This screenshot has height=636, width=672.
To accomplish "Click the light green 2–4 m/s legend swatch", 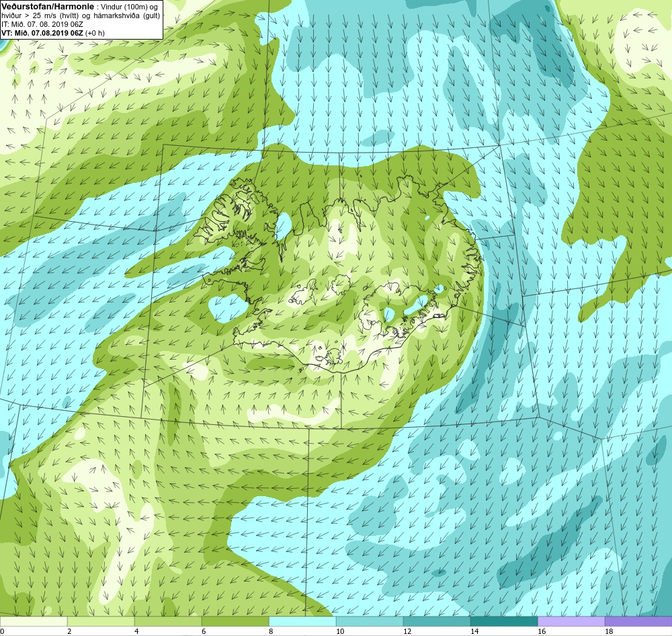I will point(101,622).
